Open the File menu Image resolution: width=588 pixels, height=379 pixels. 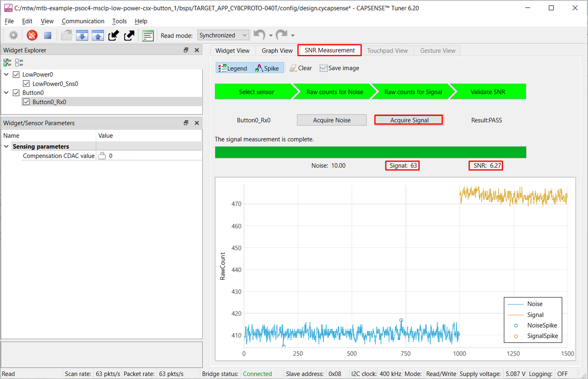pos(9,21)
